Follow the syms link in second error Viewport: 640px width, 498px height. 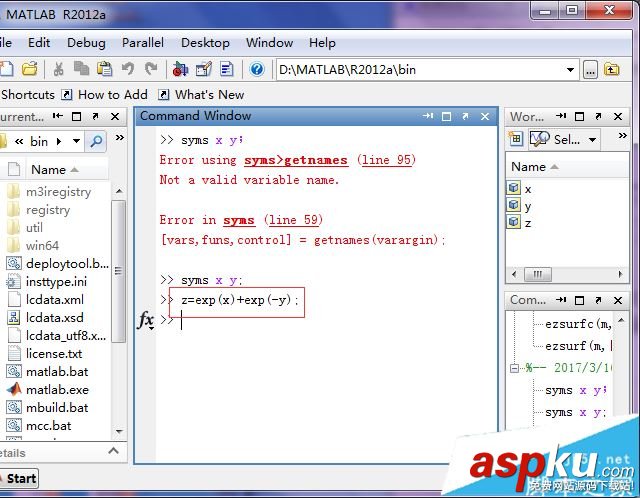pos(239,220)
